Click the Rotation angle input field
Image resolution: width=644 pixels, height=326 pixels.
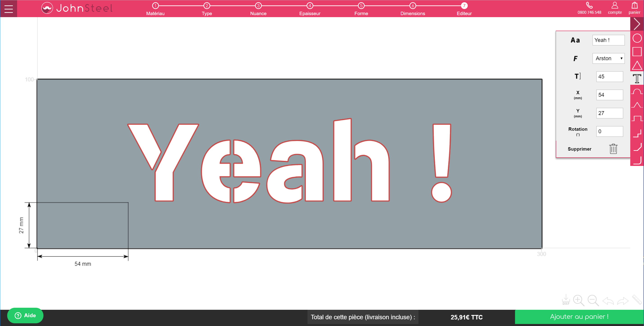tap(609, 131)
